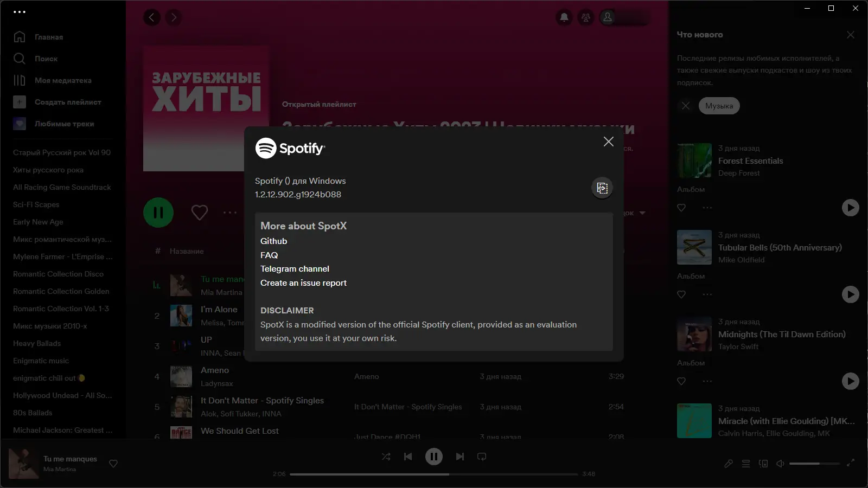Maximize the Spotify window
The height and width of the screenshot is (488, 868).
click(x=831, y=8)
